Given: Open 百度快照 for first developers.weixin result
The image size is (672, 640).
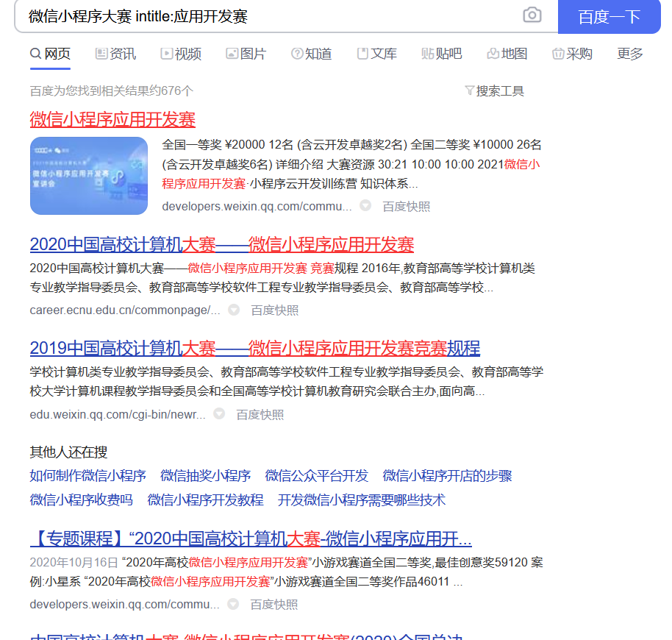Looking at the screenshot, I should coord(407,207).
